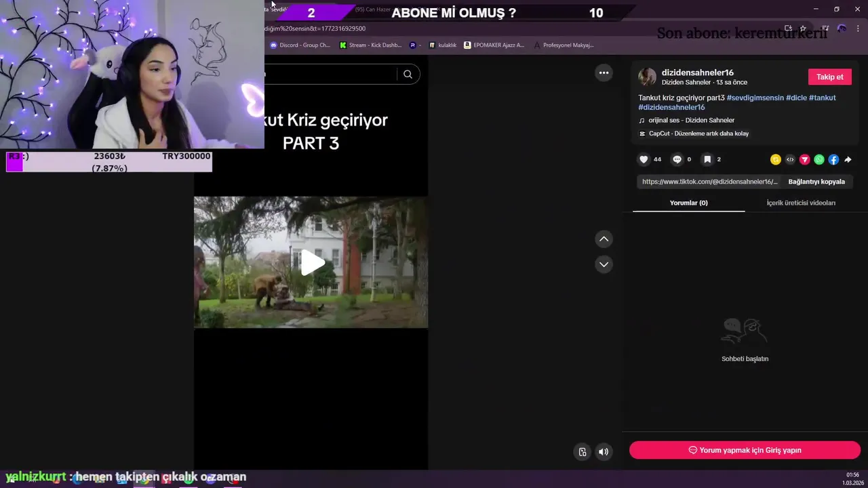Open hashtag #tankut
This screenshot has width=868, height=488.
coord(822,98)
